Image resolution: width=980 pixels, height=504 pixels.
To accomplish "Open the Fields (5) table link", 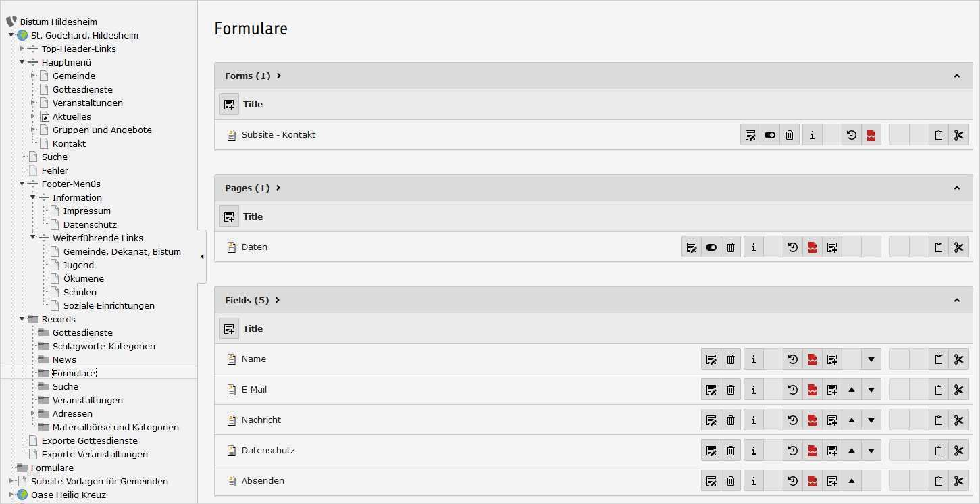I will pos(247,301).
